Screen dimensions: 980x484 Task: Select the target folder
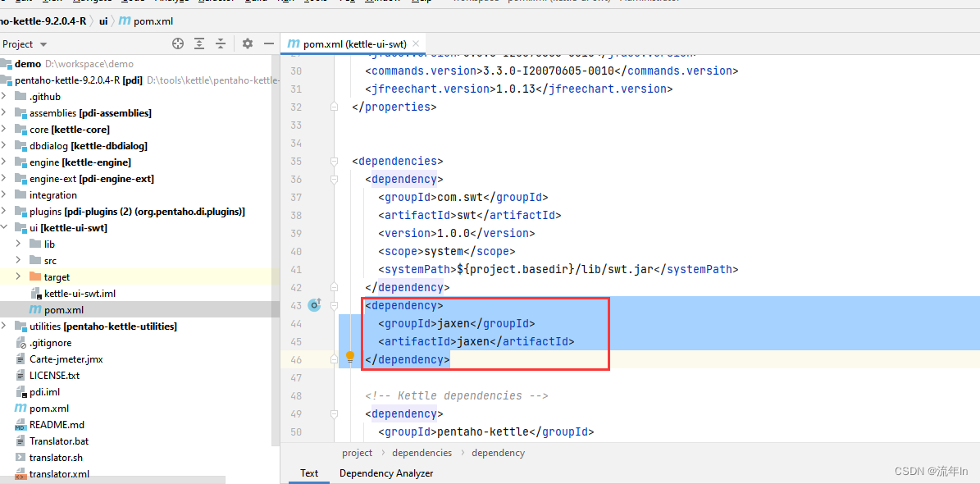(x=57, y=277)
